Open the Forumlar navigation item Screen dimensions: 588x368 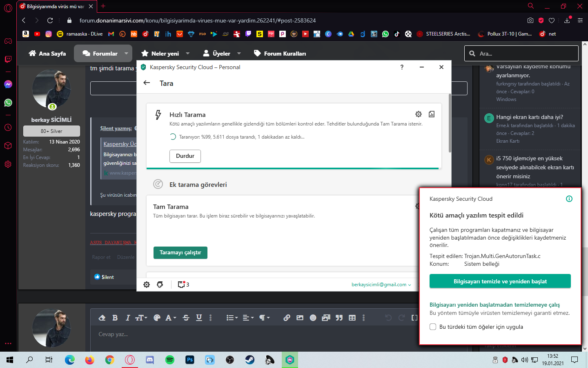point(100,54)
